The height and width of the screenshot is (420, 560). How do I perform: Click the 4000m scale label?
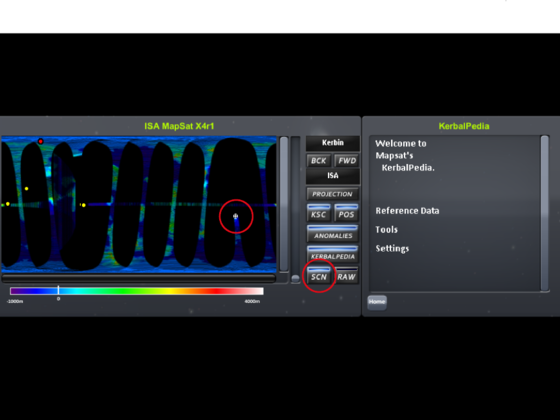click(x=252, y=301)
